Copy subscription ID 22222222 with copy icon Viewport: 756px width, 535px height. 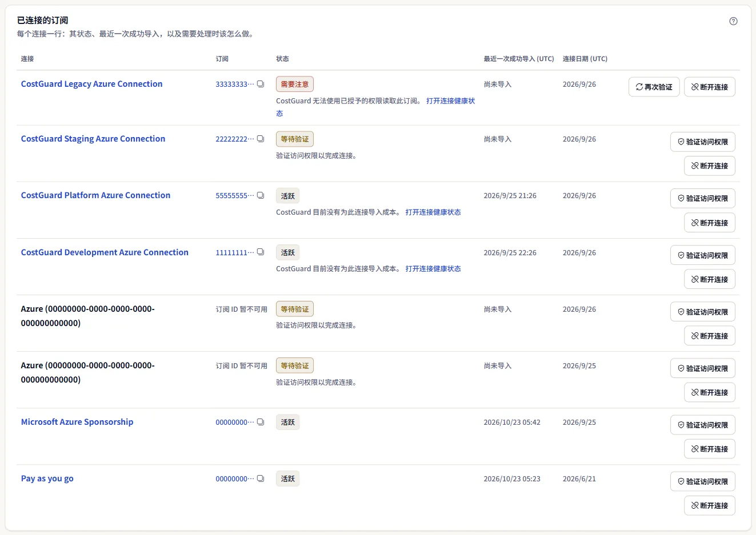[261, 139]
